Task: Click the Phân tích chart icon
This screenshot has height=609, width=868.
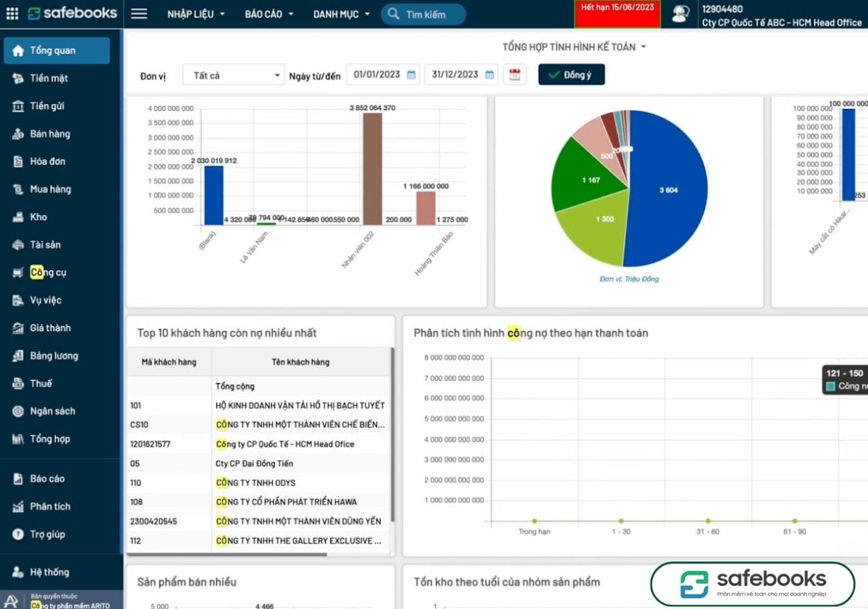Action: click(18, 507)
